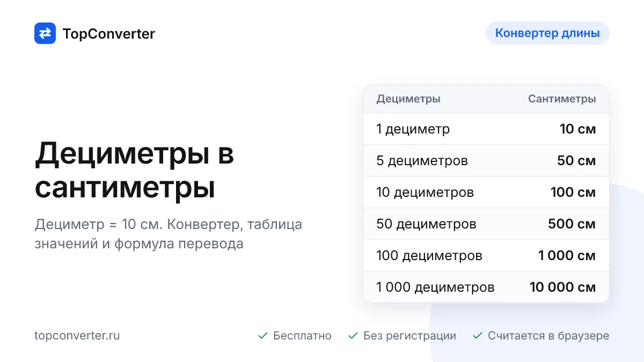
Task: Click the Дециметры в сантиметры heading
Action: coord(135,171)
